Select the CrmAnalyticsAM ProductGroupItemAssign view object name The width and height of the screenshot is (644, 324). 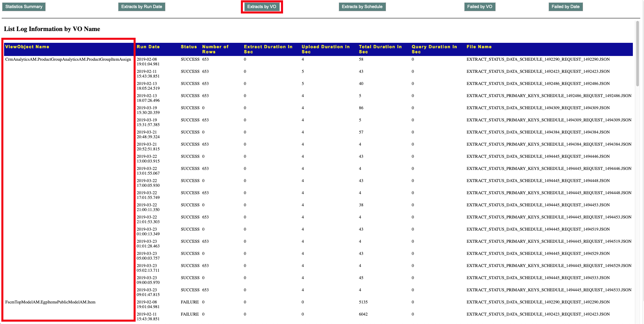[68, 59]
